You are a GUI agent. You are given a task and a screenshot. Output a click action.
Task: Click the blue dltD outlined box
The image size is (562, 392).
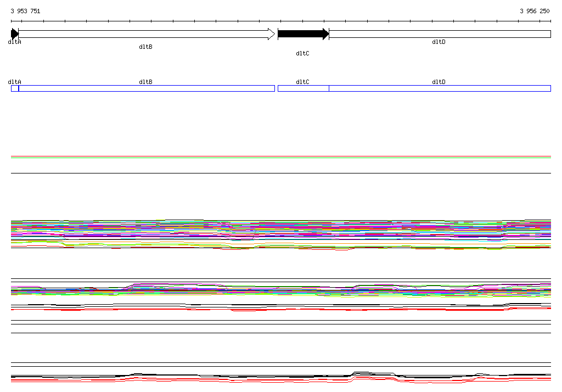[440, 88]
